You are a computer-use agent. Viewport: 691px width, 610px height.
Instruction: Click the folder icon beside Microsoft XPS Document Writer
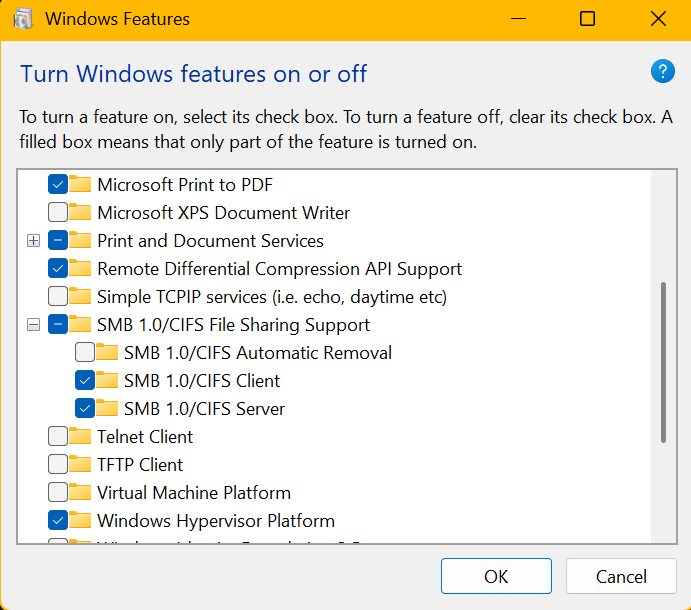coord(80,212)
